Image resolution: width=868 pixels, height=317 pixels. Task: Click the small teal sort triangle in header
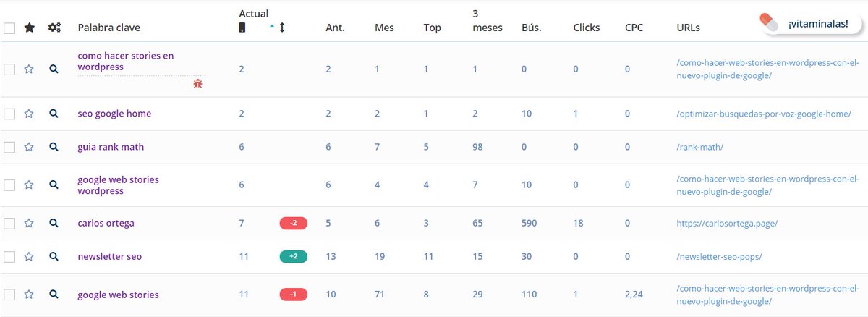[x=272, y=26]
